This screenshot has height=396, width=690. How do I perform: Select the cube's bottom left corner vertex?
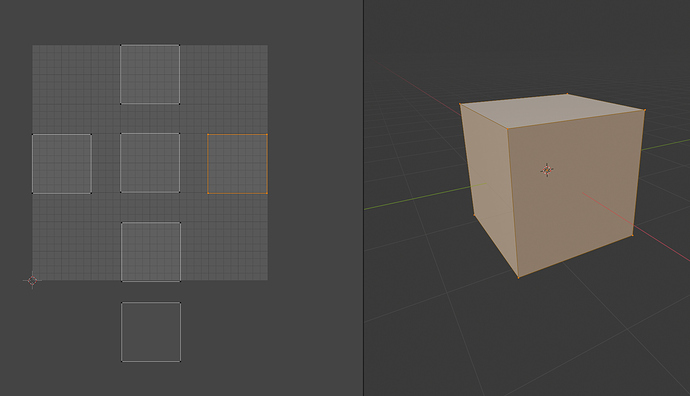[474, 215]
